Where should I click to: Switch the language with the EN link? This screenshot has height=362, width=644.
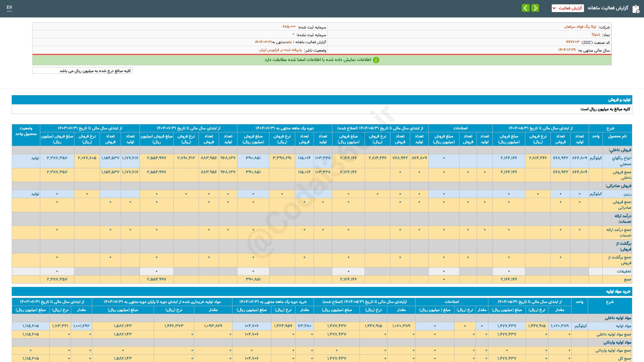9,7
